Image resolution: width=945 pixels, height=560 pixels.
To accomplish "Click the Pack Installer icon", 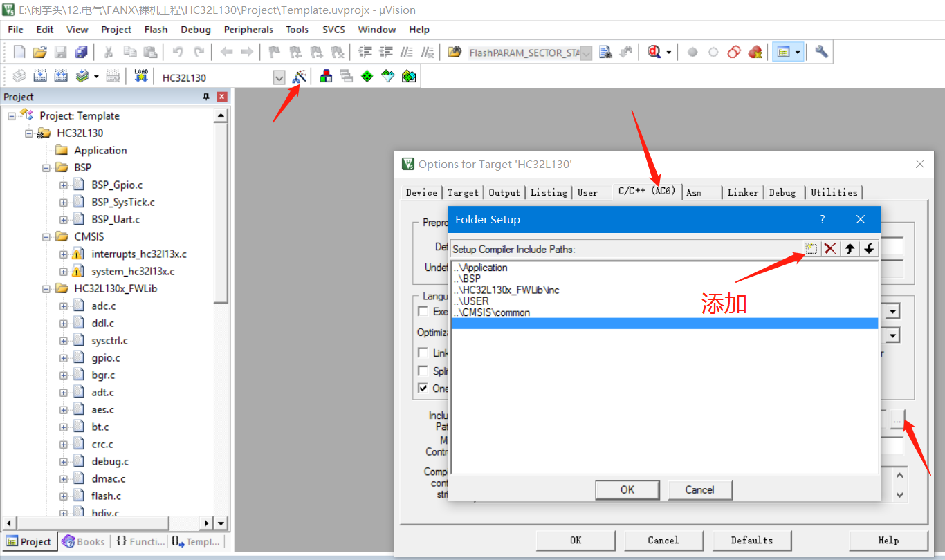I will pyautogui.click(x=409, y=77).
